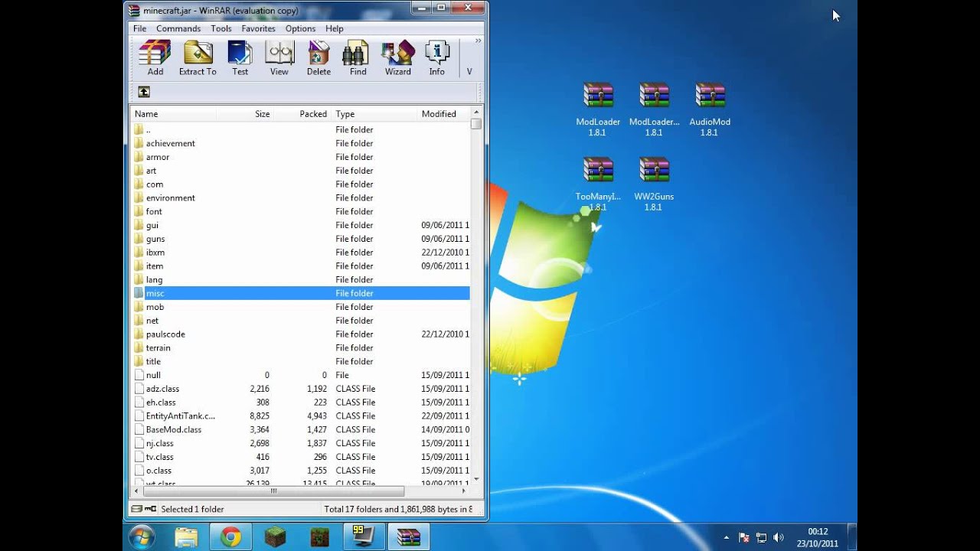Viewport: 980px width, 551px height.
Task: Launch the WinRAR Wizard
Action: point(398,58)
